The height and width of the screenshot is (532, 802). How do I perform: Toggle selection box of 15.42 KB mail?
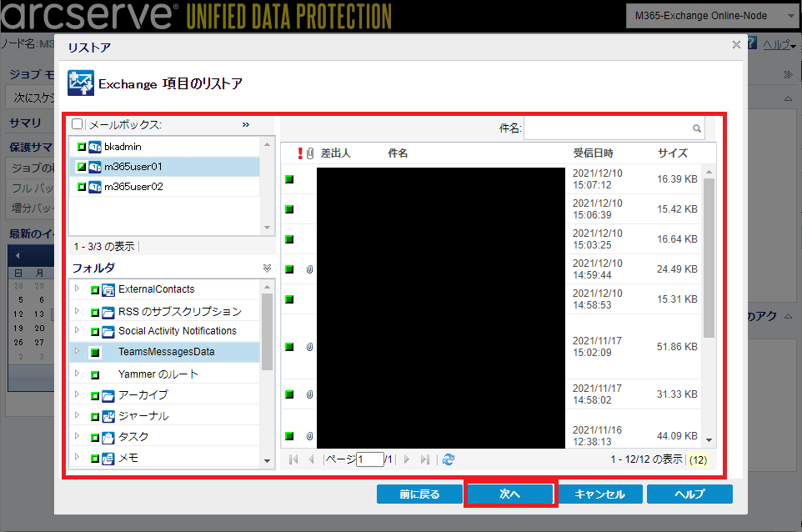point(289,209)
